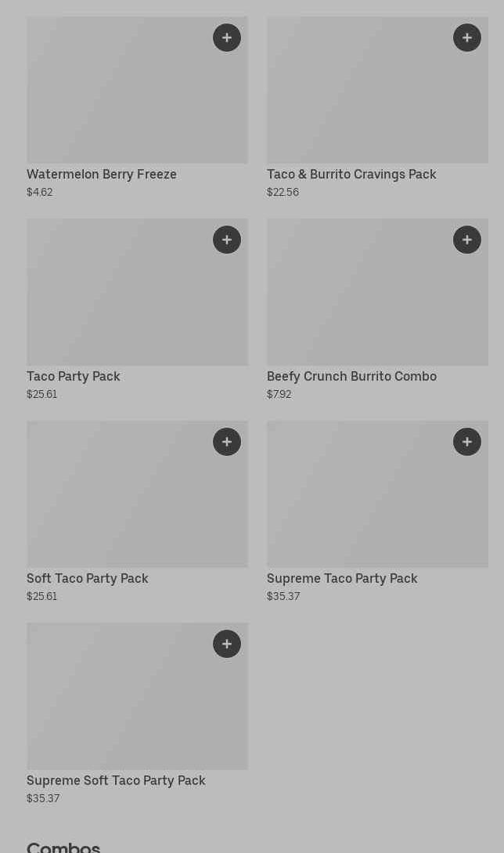Select the Beefy Crunch Burrito Combo name
Image resolution: width=504 pixels, height=853 pixels.
point(351,376)
